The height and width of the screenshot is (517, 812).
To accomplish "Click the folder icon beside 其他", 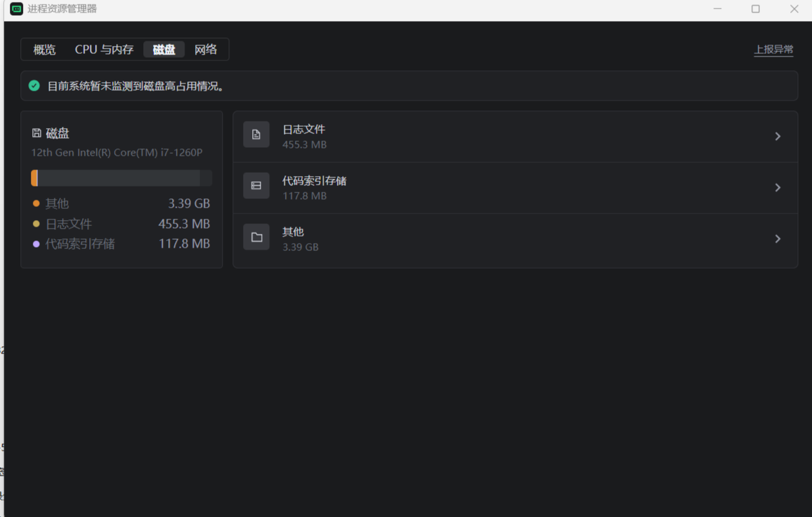I will [256, 237].
